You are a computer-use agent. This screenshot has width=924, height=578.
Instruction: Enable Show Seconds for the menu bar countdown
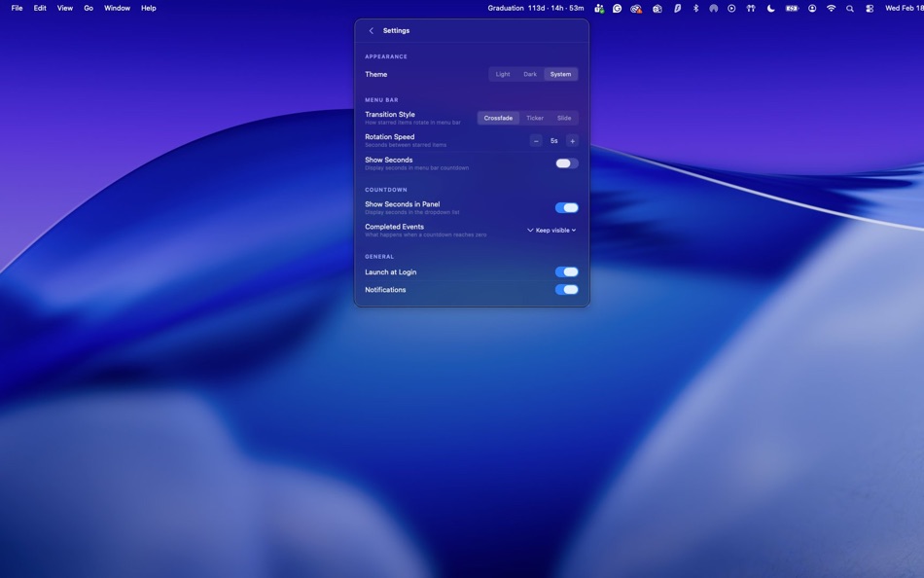click(567, 163)
